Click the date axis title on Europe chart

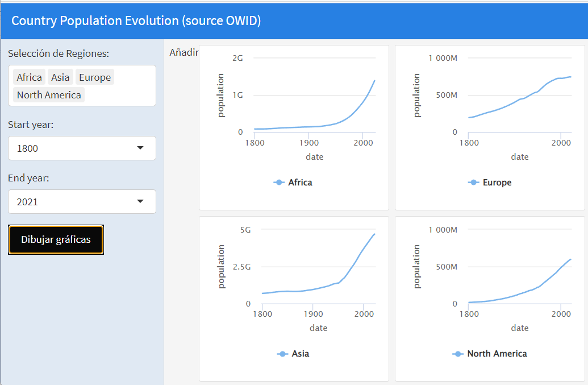coord(520,157)
